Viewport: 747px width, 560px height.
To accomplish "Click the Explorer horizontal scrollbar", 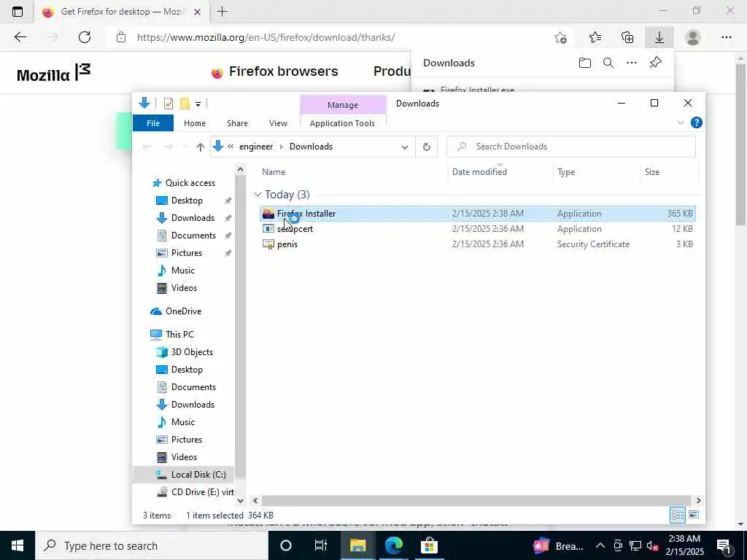I will coord(476,500).
